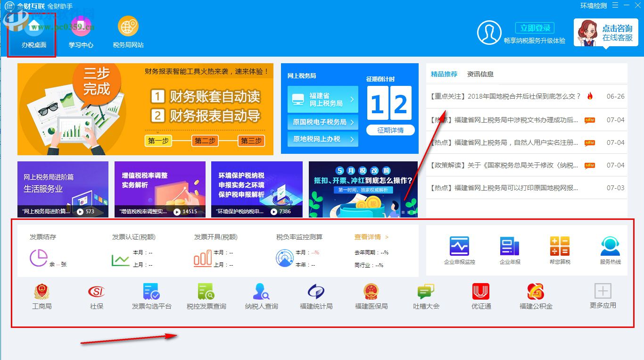Screen dimensions: 644x360
Task: Switch to the 资讯信息 tab
Action: click(480, 74)
